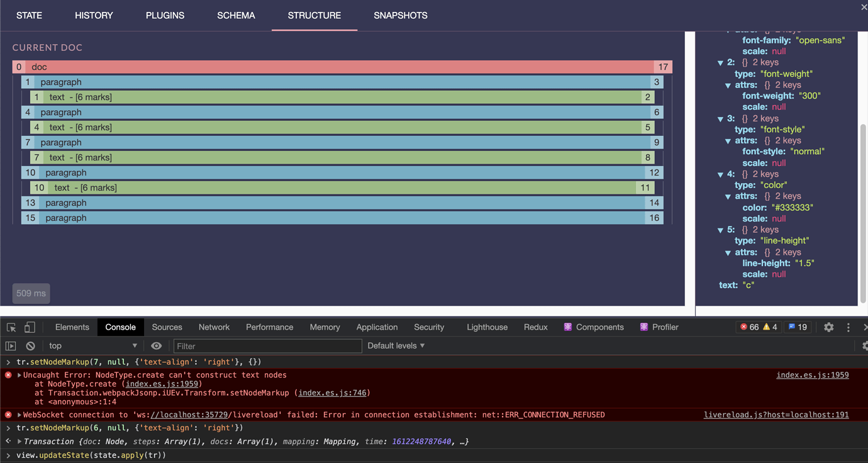The height and width of the screenshot is (463, 868).
Task: Open DevTools settings gear
Action: point(828,327)
